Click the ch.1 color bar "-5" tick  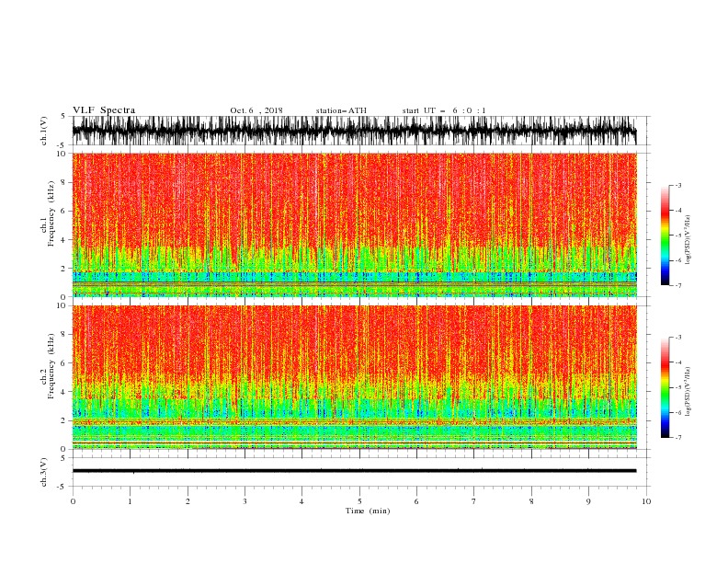pyautogui.click(x=678, y=236)
